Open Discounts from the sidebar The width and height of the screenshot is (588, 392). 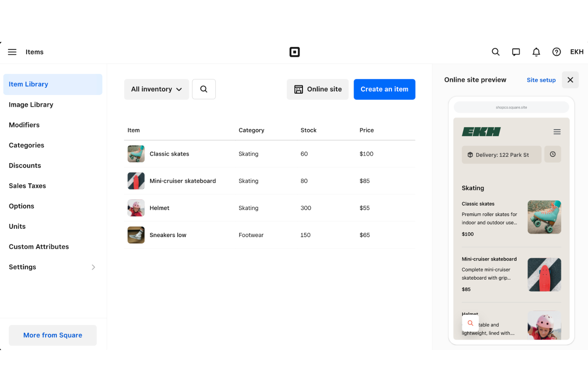(25, 165)
